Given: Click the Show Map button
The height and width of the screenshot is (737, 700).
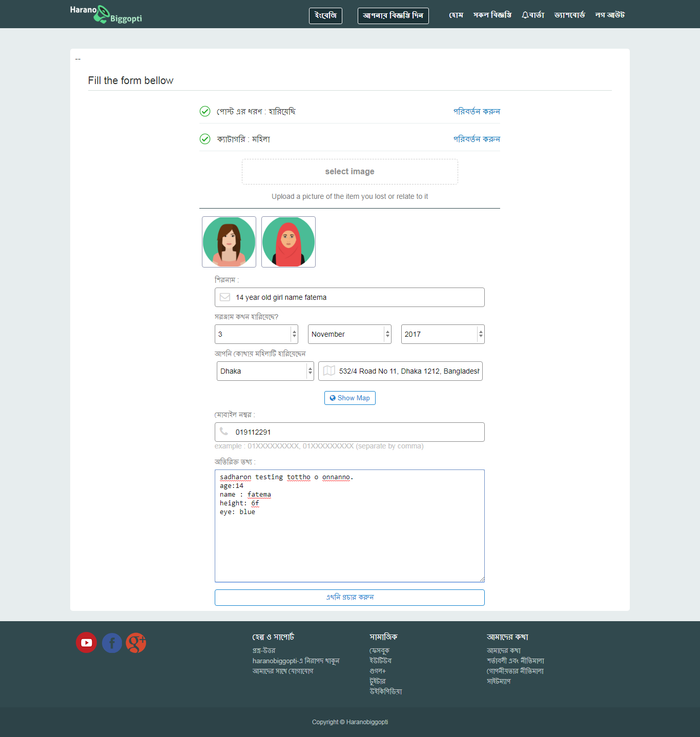Looking at the screenshot, I should (x=350, y=398).
